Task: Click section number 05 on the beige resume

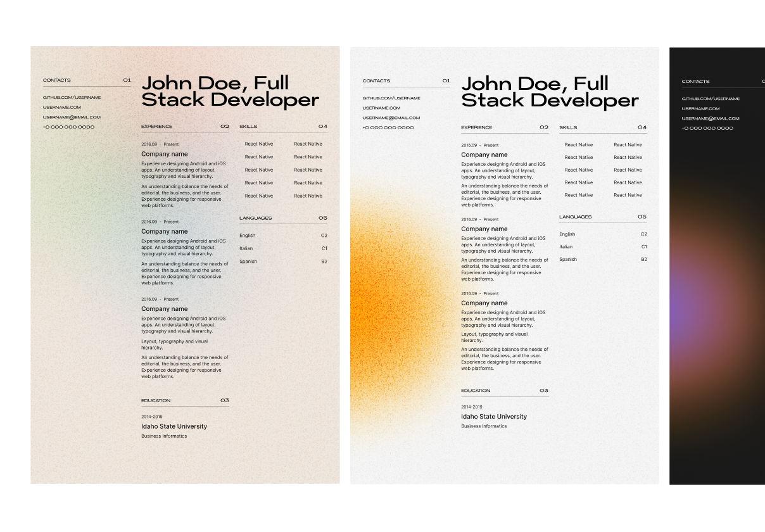Action: [323, 218]
